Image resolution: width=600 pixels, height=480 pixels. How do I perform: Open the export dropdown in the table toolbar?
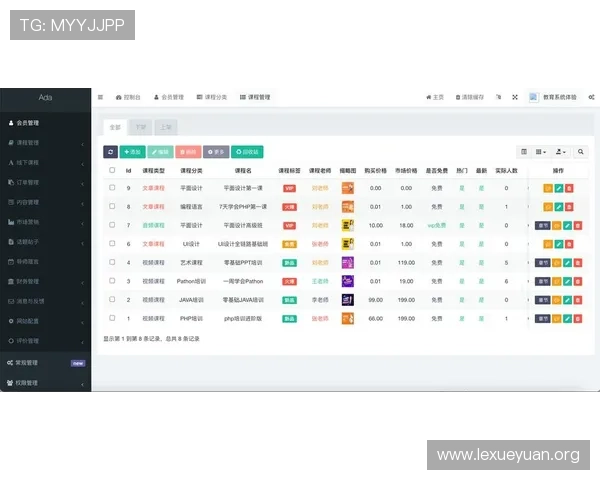pos(561,152)
